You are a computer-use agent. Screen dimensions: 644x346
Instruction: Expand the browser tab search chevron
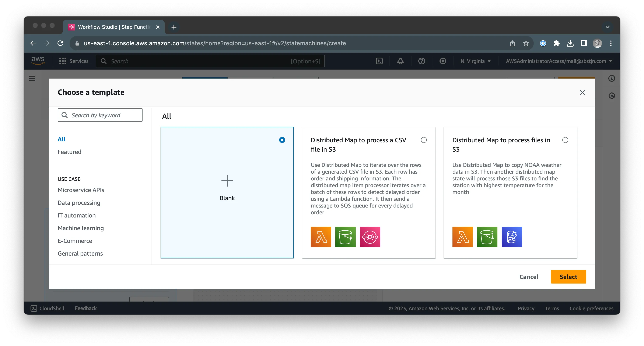coord(608,27)
